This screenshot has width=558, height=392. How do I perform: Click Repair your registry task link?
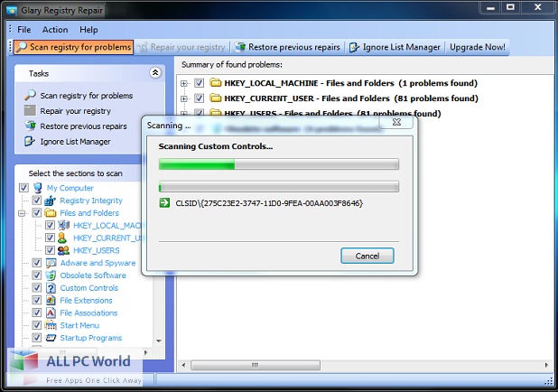tap(75, 111)
